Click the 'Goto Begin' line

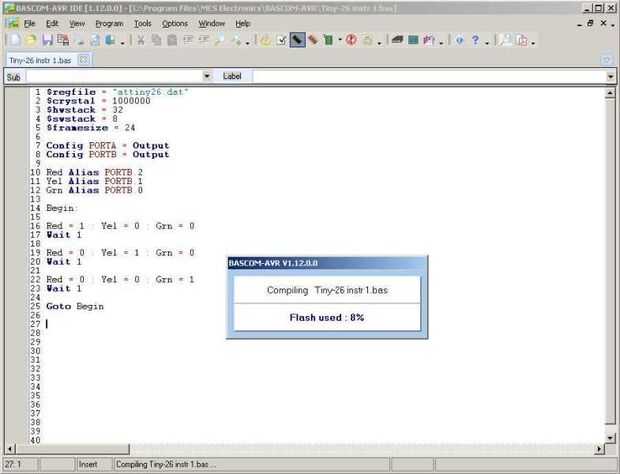[x=75, y=306]
